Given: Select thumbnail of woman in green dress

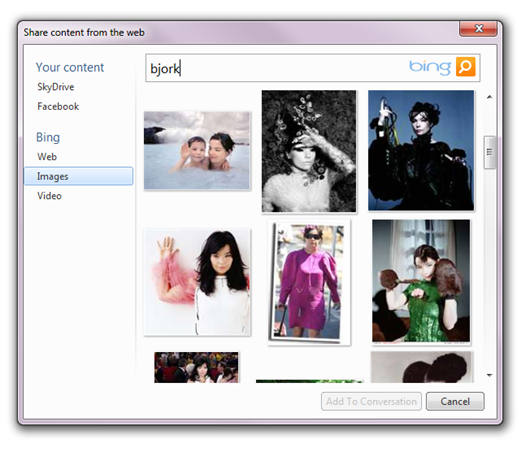Looking at the screenshot, I should coord(421,282).
